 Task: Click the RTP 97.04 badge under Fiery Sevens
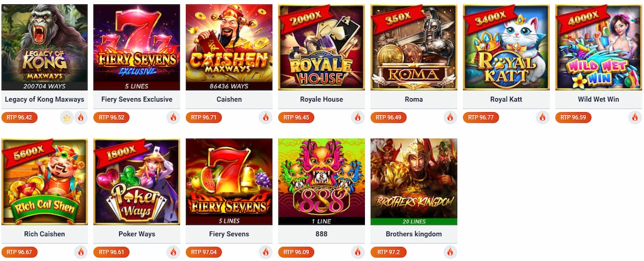coord(204,251)
